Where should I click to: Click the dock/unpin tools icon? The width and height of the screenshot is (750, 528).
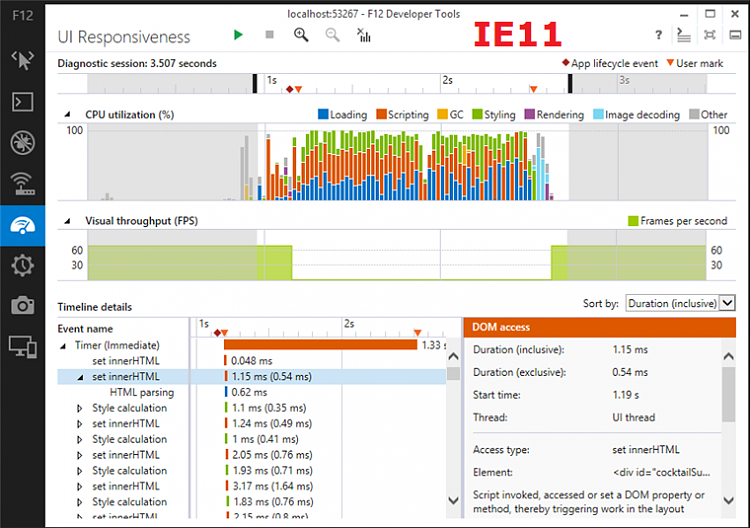(x=710, y=34)
